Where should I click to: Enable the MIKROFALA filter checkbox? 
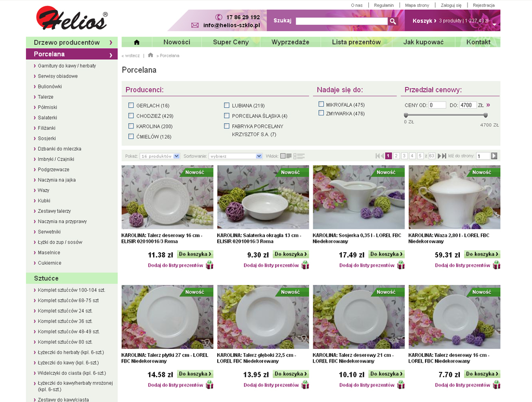coord(321,104)
